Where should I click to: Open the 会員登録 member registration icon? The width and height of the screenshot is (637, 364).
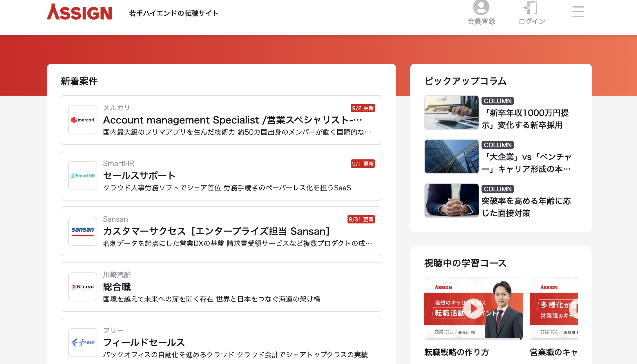tap(481, 12)
